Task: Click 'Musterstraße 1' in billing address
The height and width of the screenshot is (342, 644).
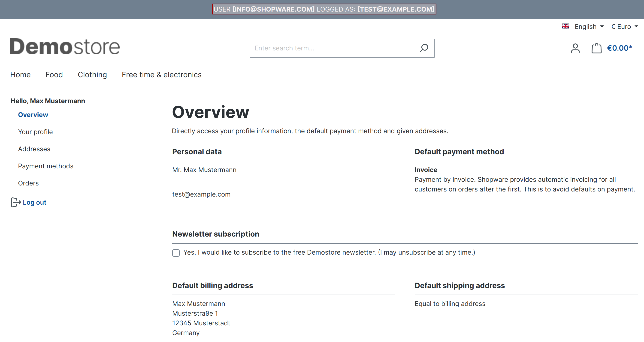Action: coord(195,314)
